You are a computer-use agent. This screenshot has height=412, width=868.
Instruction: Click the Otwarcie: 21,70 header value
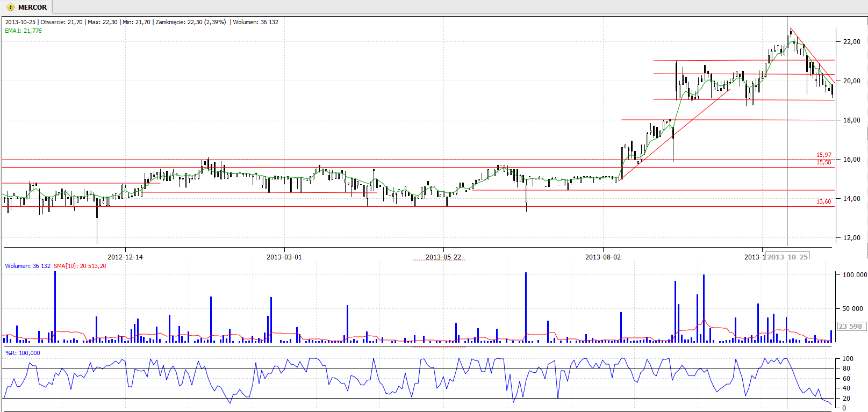(x=62, y=22)
